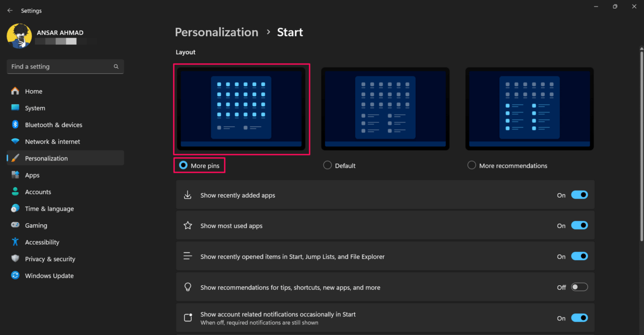The width and height of the screenshot is (644, 335).
Task: Choose the More recommendations layout option
Action: pos(471,165)
